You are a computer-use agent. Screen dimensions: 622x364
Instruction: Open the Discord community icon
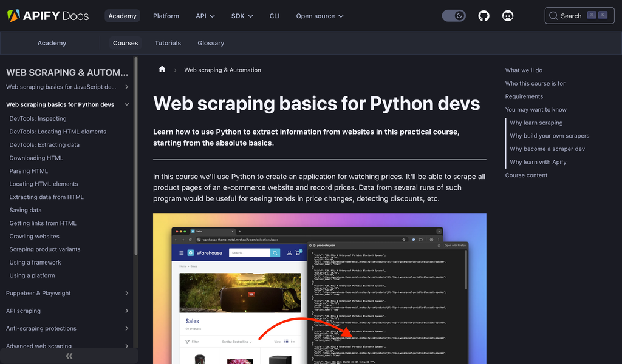click(508, 16)
